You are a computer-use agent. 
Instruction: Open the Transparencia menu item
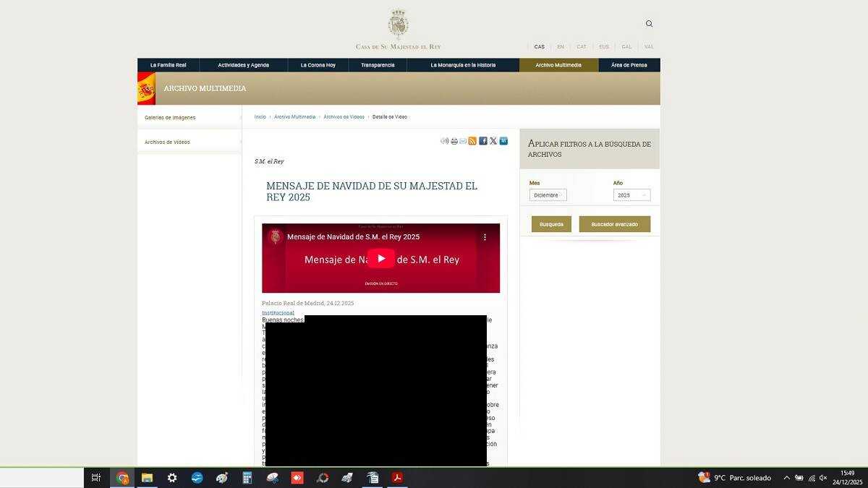click(378, 65)
